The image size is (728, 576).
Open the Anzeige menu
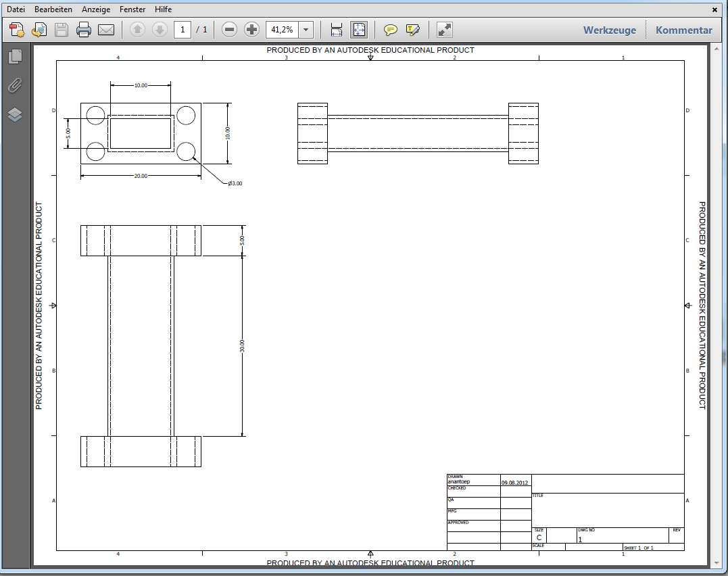pos(95,9)
